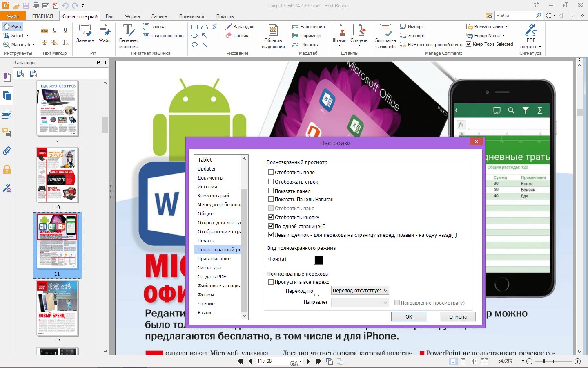
Task: Open the Файл tab
Action: point(13,16)
